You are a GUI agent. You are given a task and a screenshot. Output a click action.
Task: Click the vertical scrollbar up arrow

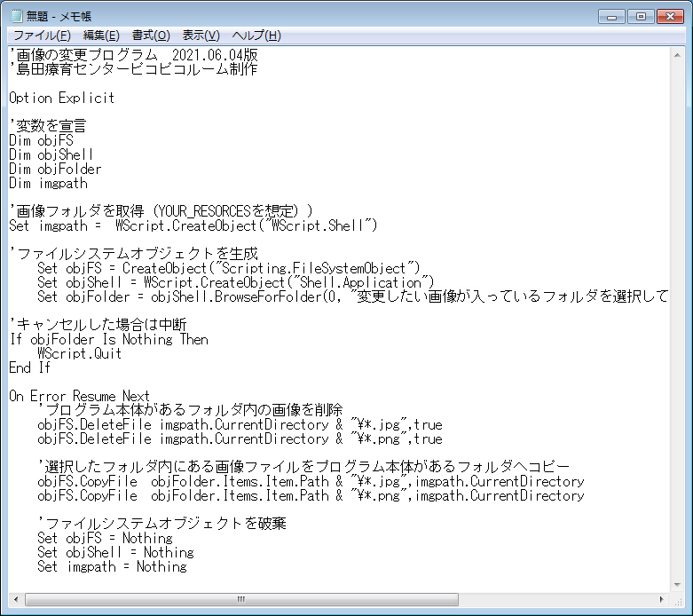[678, 54]
